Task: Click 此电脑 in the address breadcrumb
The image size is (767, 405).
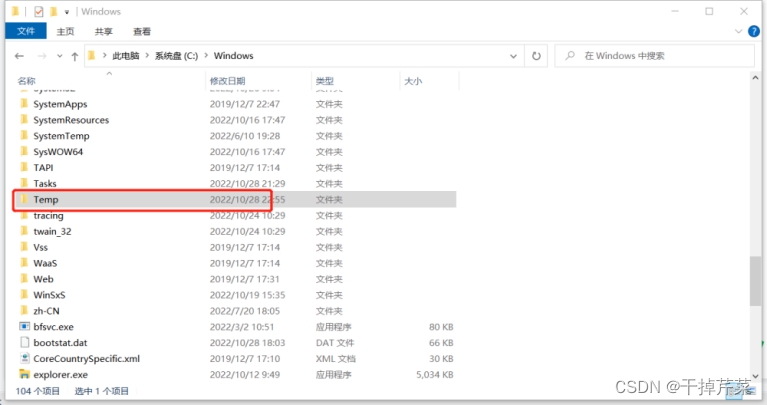Action: pyautogui.click(x=126, y=56)
